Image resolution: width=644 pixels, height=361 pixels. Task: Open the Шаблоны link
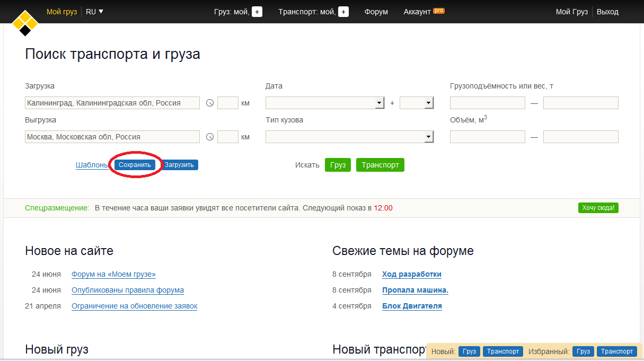92,165
